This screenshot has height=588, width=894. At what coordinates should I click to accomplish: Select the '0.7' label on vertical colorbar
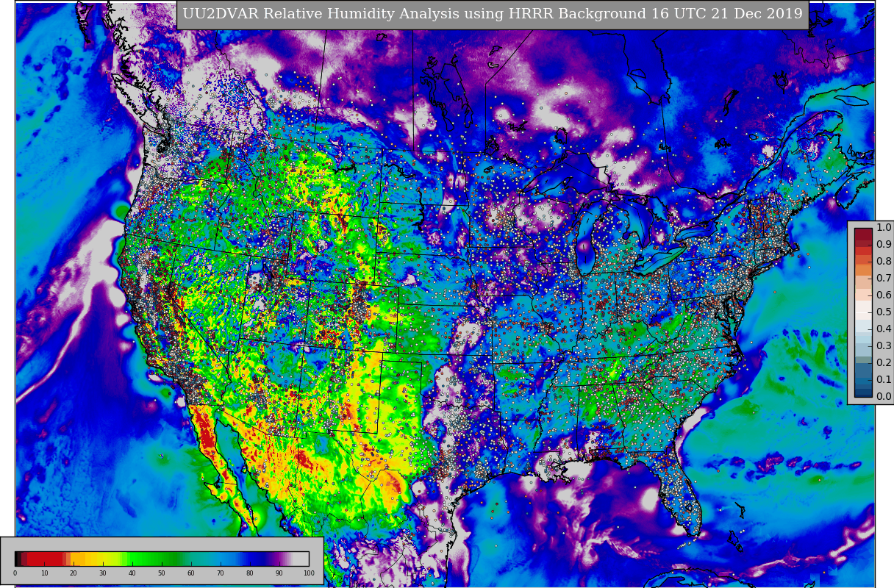[x=884, y=278]
